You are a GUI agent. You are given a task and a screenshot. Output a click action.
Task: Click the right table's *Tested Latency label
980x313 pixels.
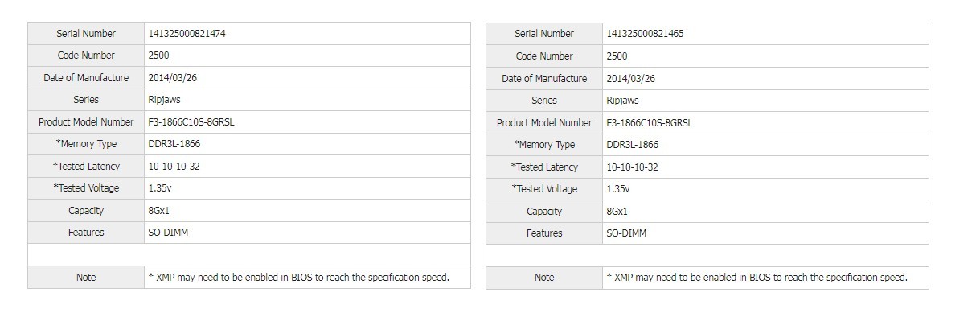pos(544,167)
